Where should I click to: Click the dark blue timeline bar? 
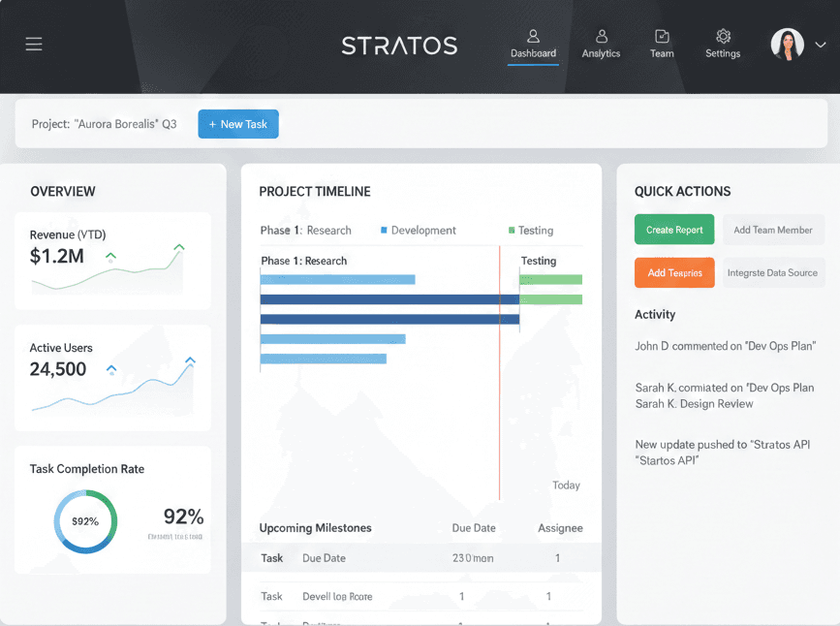pyautogui.click(x=389, y=299)
